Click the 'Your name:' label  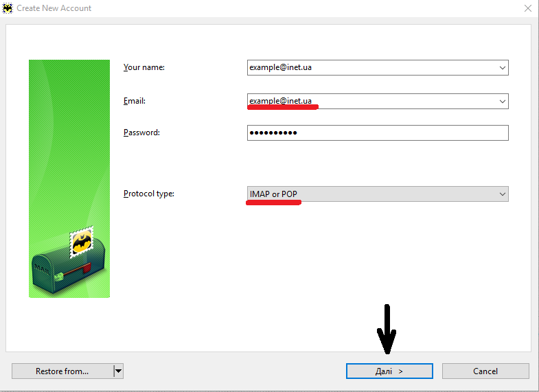tap(144, 67)
